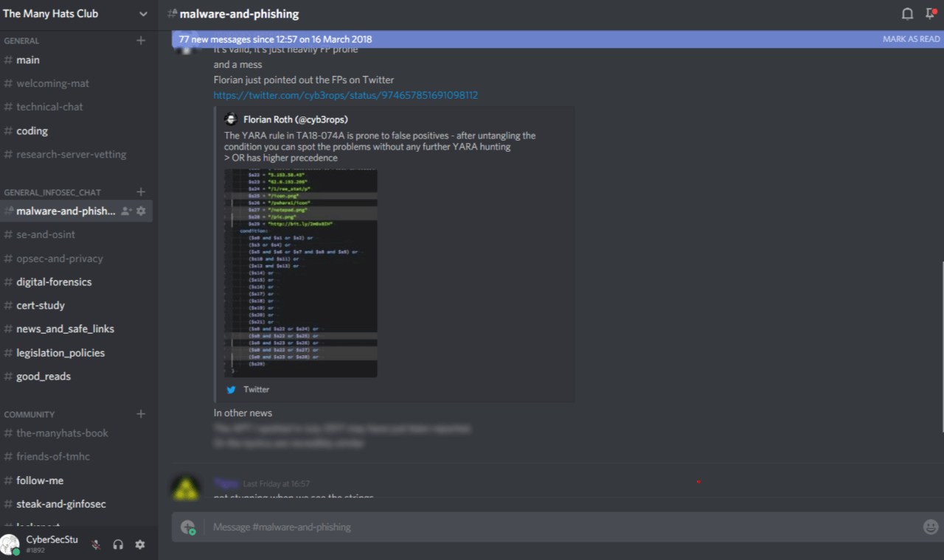Collapse the GENERAL category header
This screenshot has height=560, width=944.
pos(21,41)
